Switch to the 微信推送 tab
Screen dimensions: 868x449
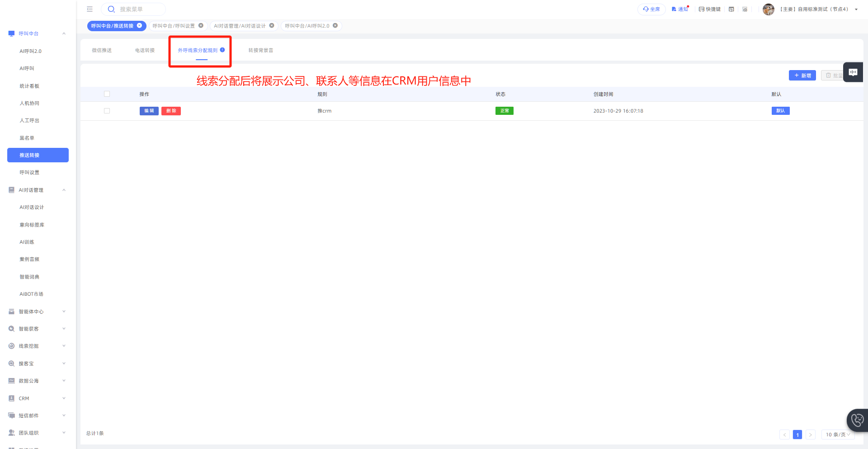tap(102, 50)
